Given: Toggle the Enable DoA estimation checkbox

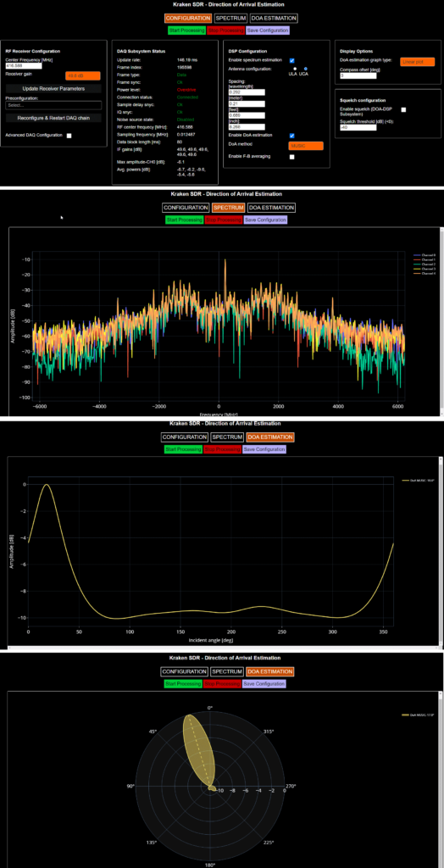Looking at the screenshot, I should 291,136.
